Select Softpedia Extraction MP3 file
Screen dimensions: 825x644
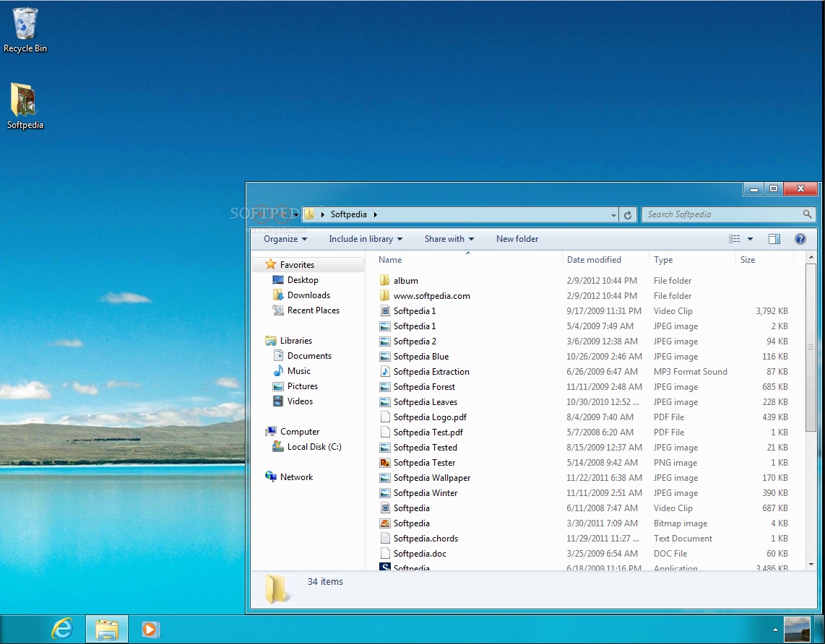pos(431,372)
